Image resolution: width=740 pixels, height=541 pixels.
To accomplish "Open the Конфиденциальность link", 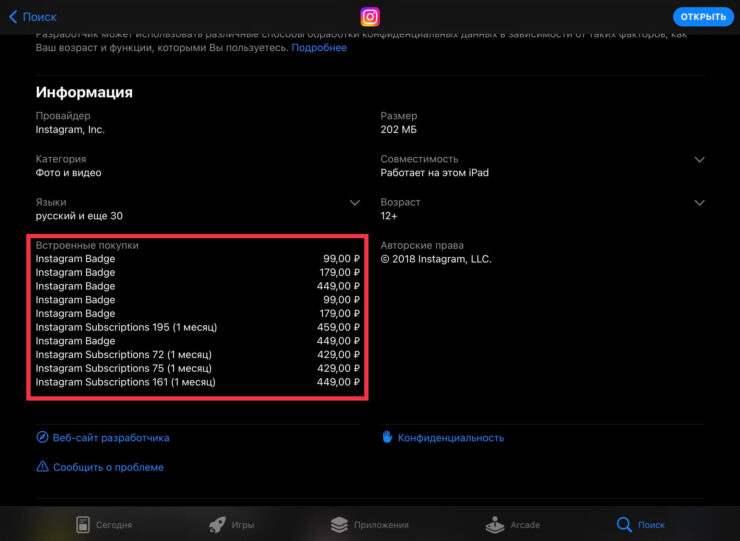I will (451, 437).
